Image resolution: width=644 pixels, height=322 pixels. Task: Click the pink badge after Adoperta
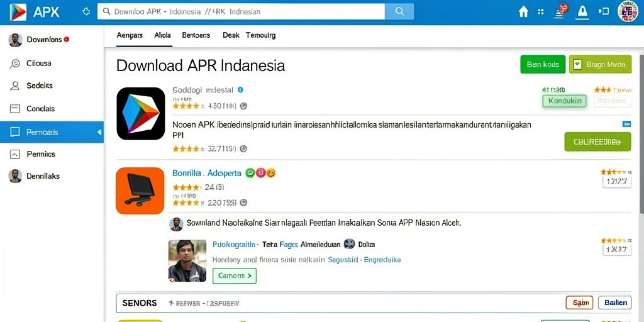(x=261, y=173)
